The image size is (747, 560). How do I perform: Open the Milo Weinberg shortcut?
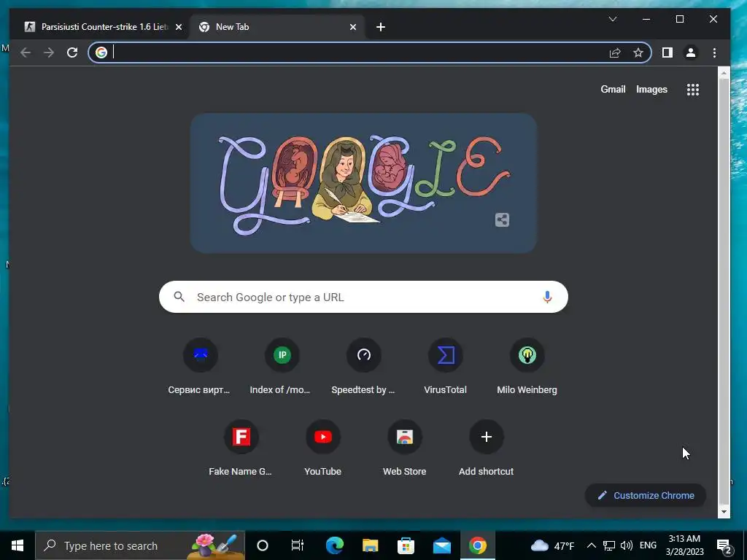tap(527, 367)
